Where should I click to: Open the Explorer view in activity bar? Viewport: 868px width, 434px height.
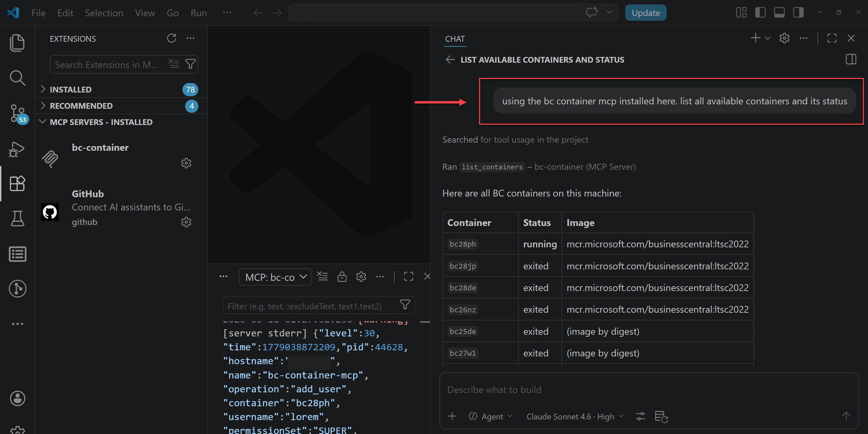click(x=17, y=43)
